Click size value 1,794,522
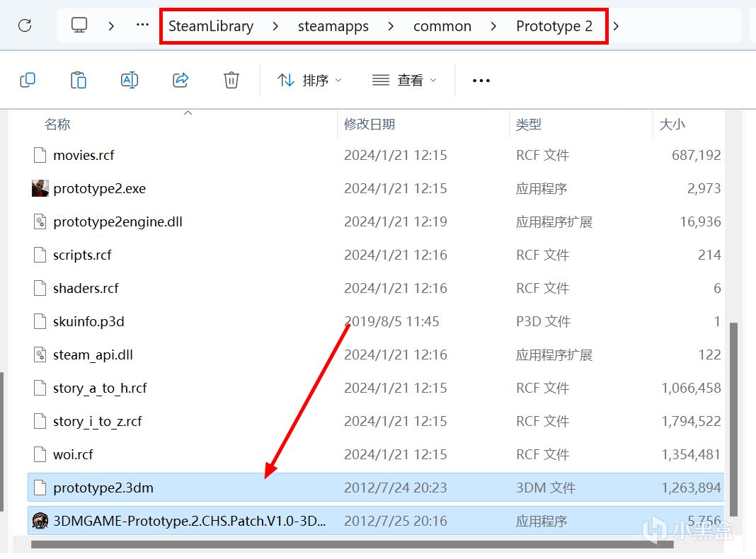 692,421
